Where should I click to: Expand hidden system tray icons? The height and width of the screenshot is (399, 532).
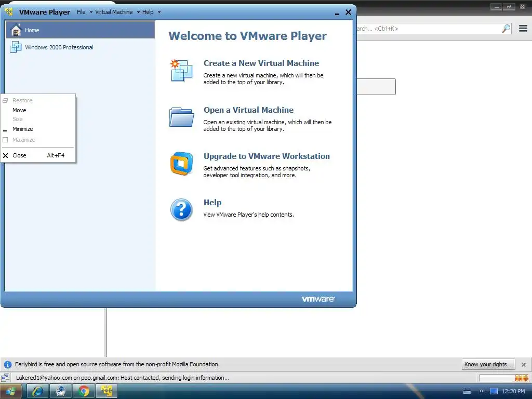(482, 391)
